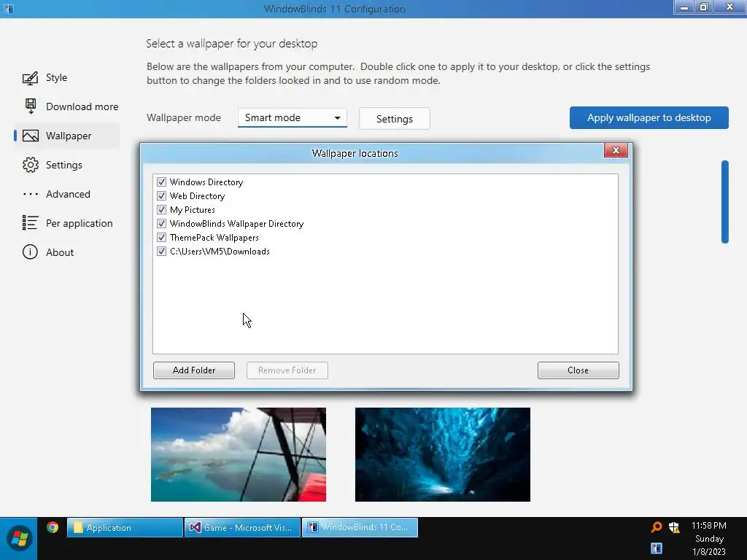This screenshot has width=747, height=560.
Task: Toggle the C:\Users\VM5\Downloads checkbox
Action: click(161, 251)
